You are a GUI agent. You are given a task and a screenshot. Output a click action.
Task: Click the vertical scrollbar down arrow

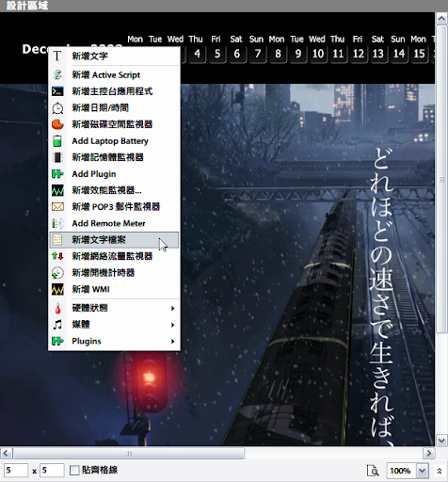coord(441,440)
